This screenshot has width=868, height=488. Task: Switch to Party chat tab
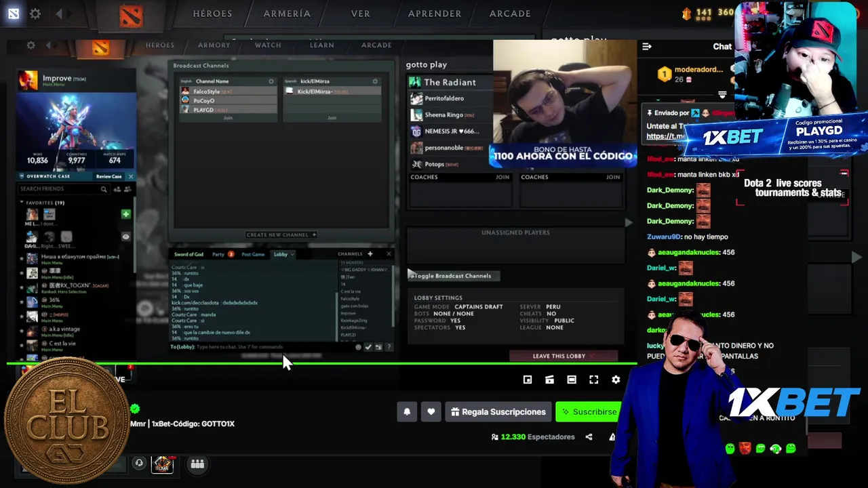218,254
